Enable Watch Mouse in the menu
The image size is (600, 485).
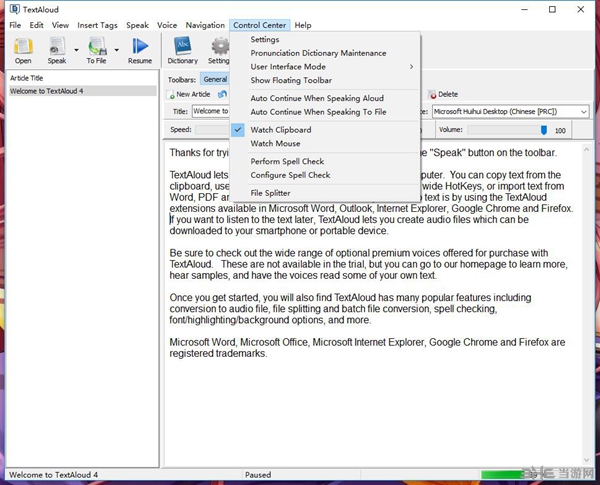275,143
